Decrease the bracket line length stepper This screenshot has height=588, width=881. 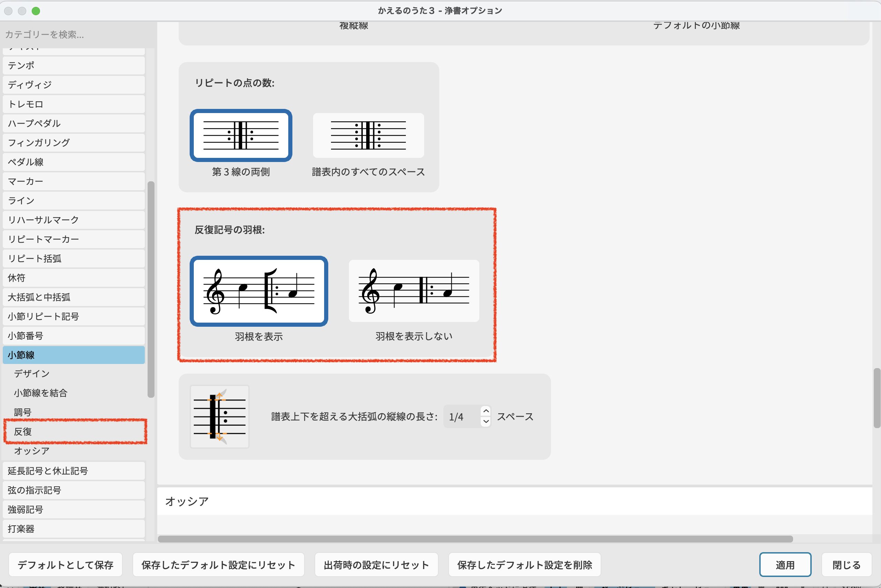[486, 422]
